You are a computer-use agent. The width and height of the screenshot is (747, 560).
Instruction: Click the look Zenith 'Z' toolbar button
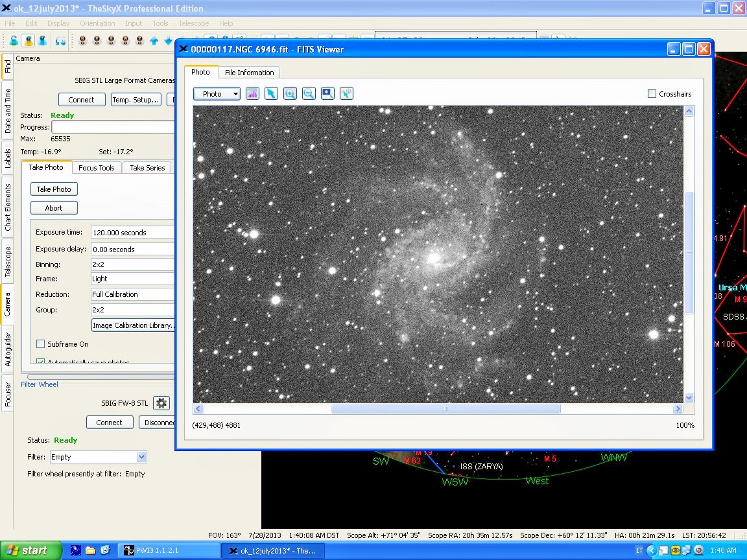[x=140, y=41]
